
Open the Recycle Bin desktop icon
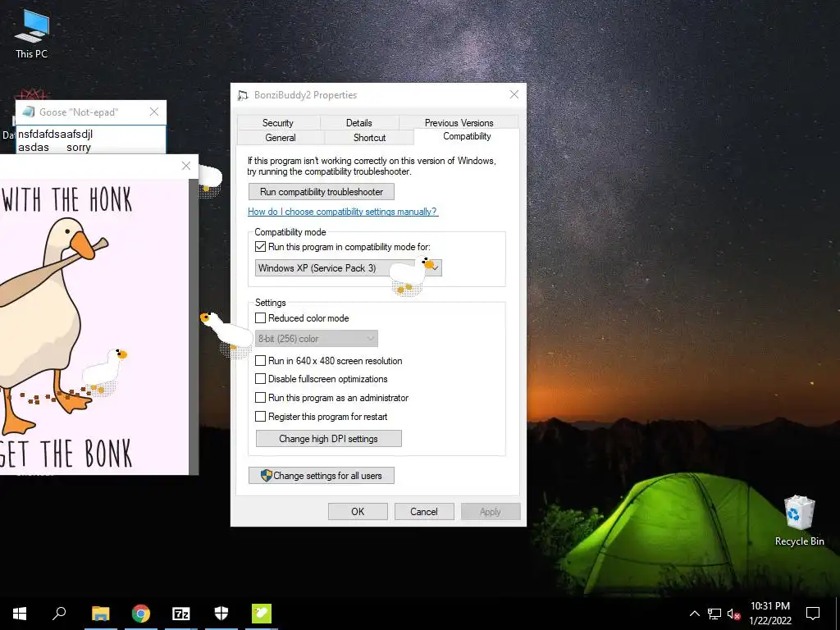coord(799,521)
